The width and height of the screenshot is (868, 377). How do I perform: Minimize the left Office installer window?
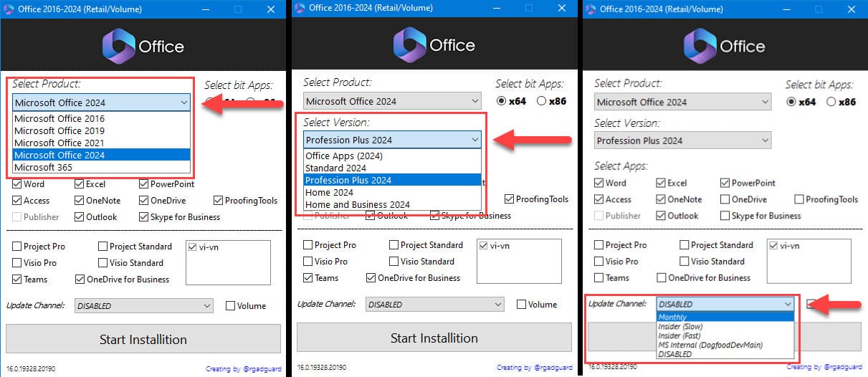point(206,9)
